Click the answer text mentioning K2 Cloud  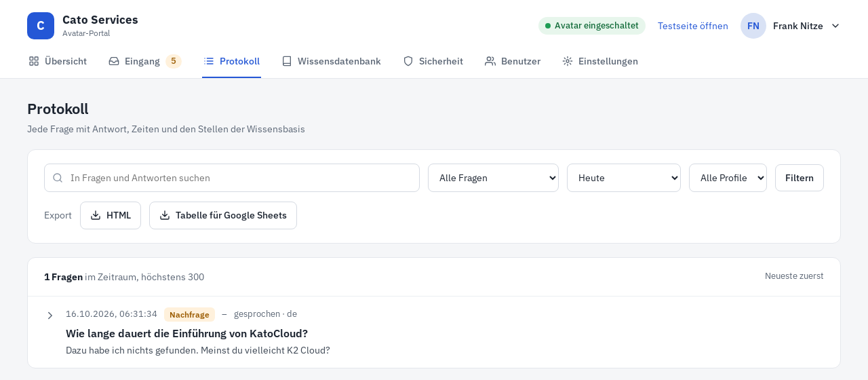point(198,350)
